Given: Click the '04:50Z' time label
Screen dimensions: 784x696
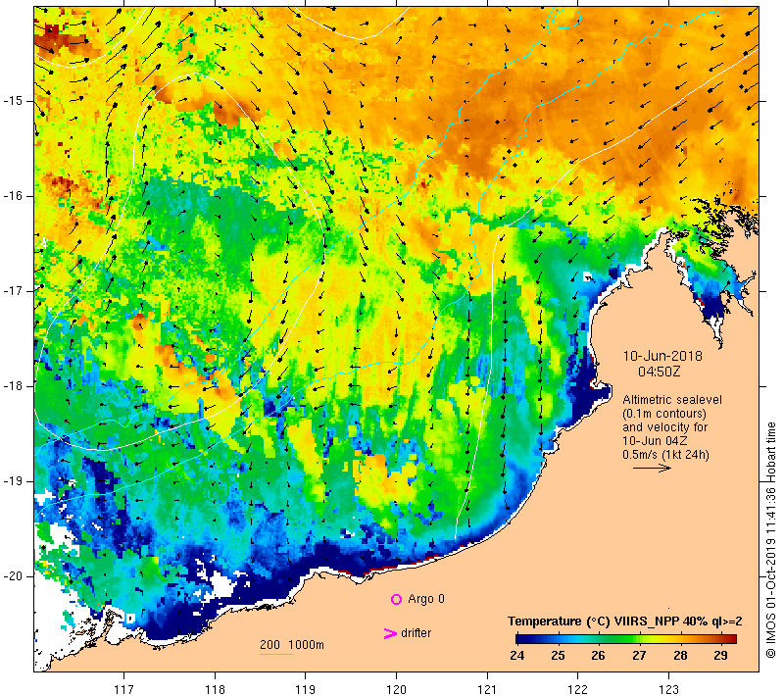Looking at the screenshot, I should (x=659, y=372).
